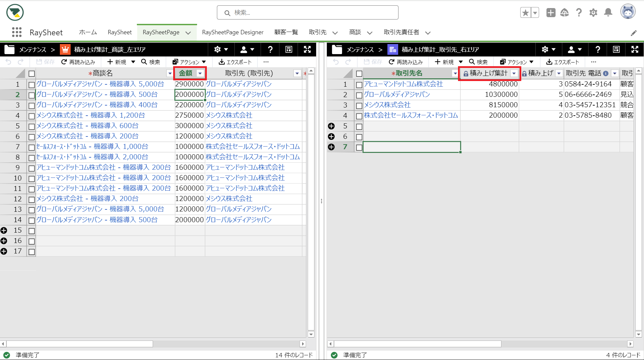The height and width of the screenshot is (360, 644).
Task: Click the global search field
Action: point(308,13)
